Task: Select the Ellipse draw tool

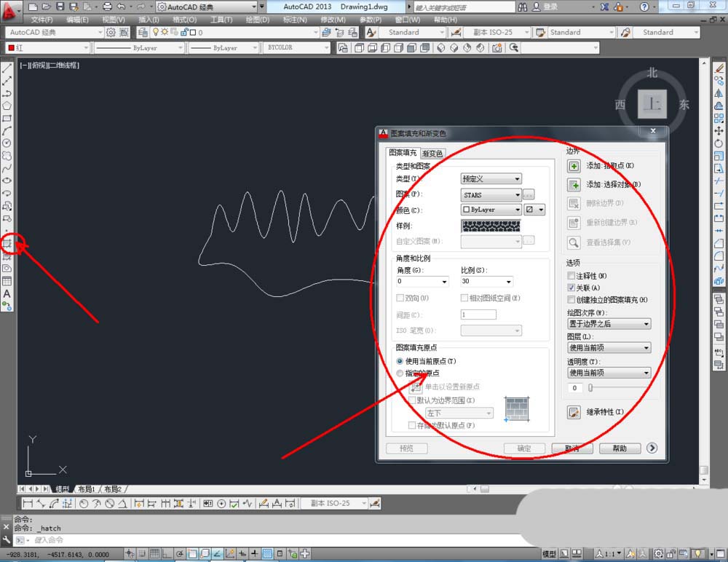Action: tap(7, 181)
